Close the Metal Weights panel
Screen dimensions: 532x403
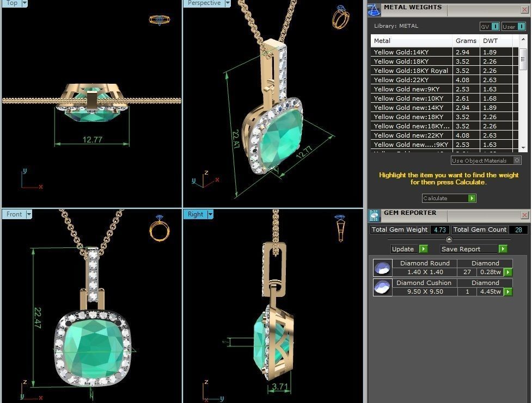524,10
